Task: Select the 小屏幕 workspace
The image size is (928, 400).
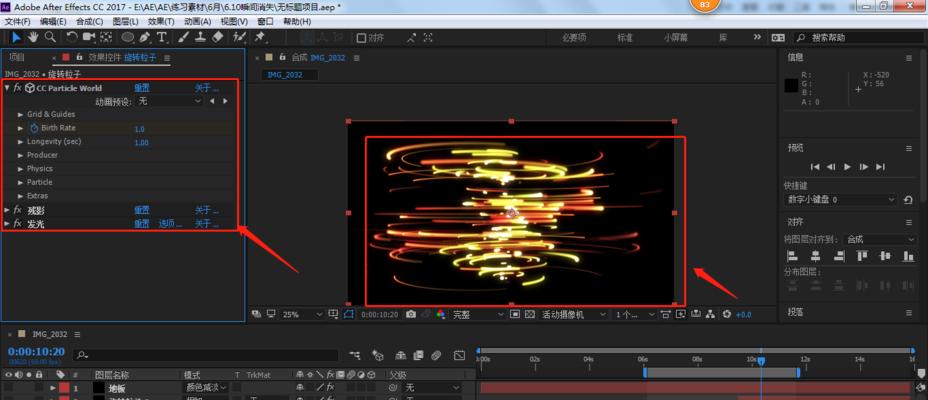Action: (675, 37)
